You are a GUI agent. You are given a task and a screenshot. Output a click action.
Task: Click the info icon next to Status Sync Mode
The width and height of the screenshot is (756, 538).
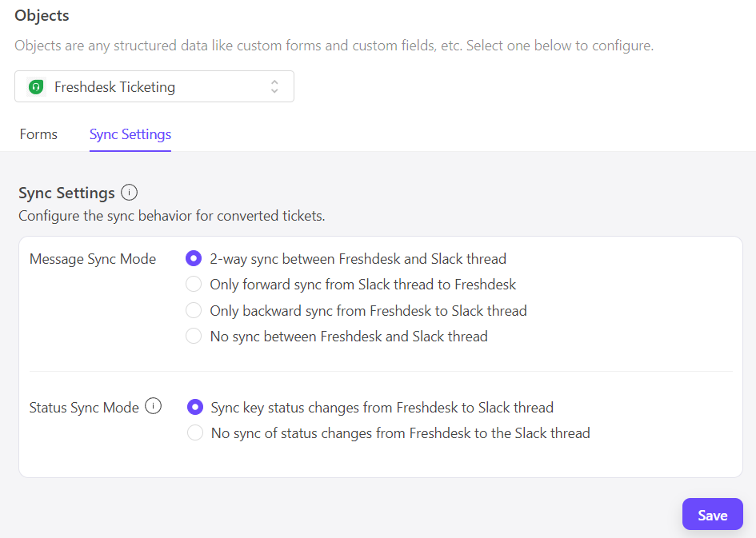(153, 406)
